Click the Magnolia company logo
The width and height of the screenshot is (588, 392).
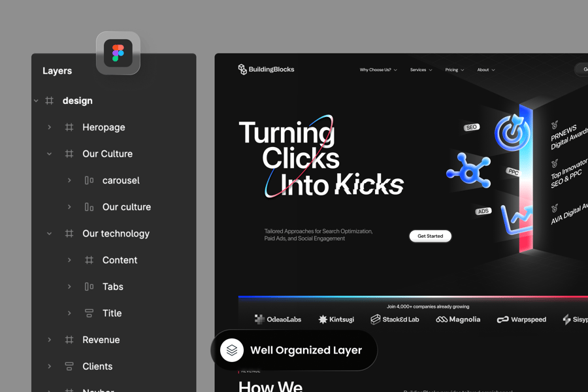[458, 319]
